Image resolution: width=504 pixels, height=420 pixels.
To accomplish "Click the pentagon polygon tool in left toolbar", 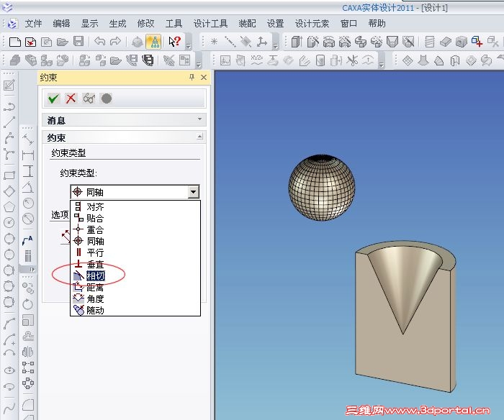I will 9,207.
